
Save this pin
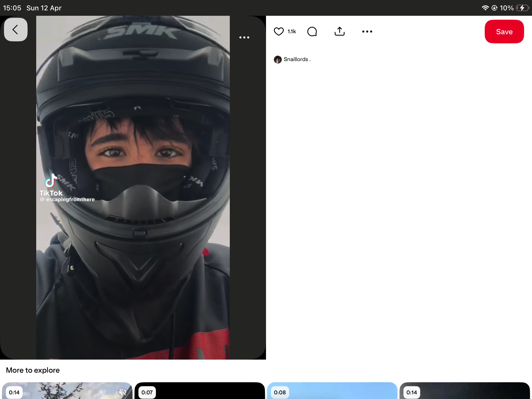[504, 32]
